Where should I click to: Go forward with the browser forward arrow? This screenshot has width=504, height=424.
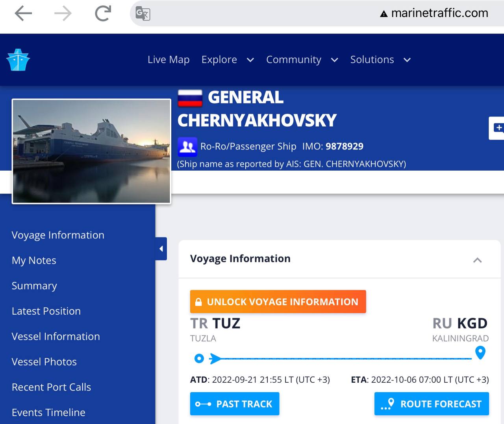[63, 14]
